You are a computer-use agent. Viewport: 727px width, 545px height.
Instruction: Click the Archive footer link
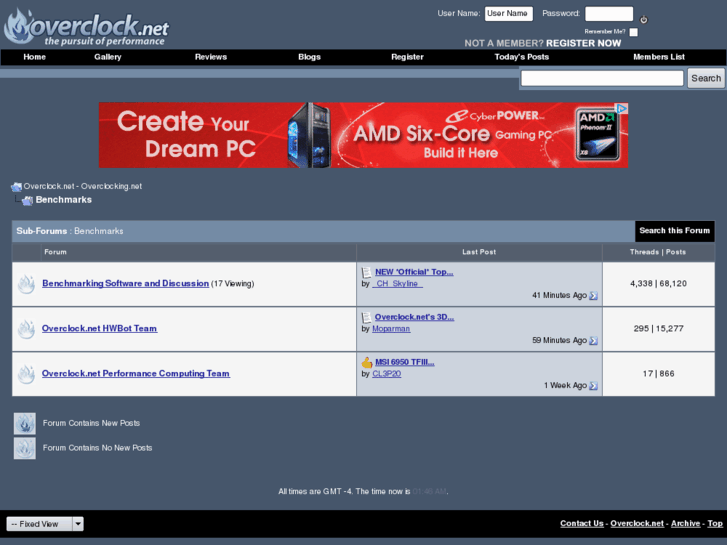click(685, 523)
